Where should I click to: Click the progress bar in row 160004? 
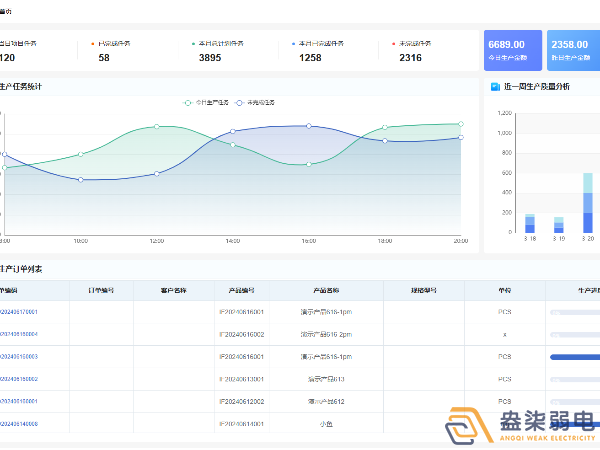click(x=575, y=335)
